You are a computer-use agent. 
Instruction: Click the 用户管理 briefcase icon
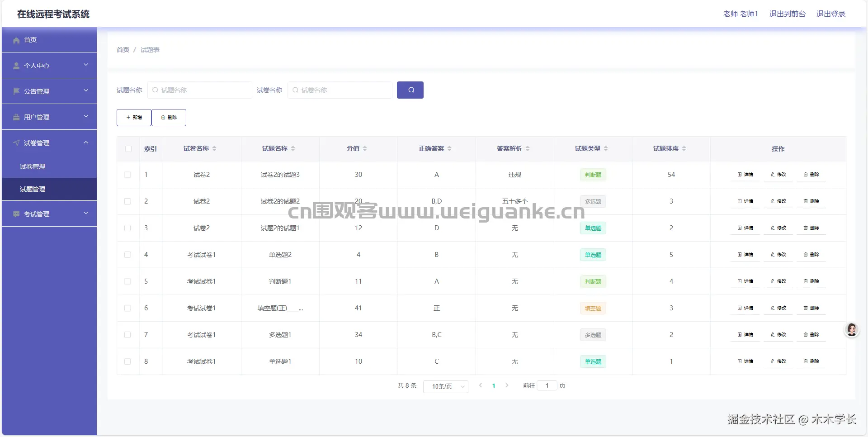click(x=16, y=117)
